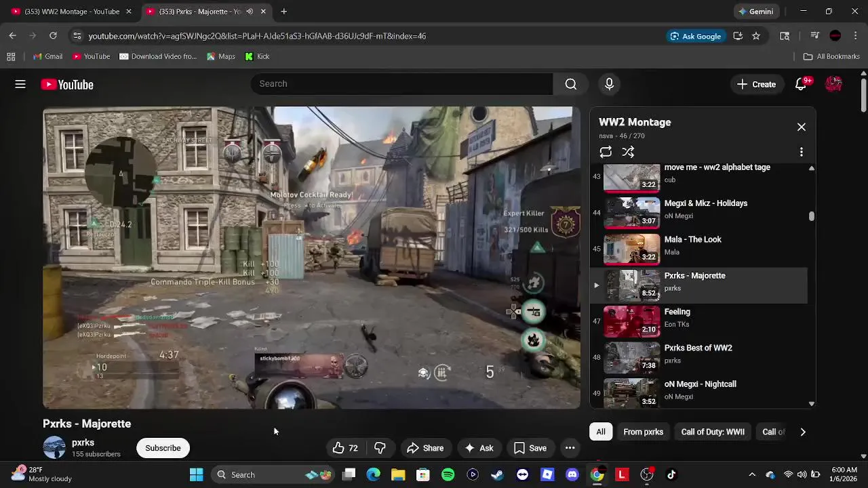Go to the YouTube home logo
This screenshot has width=868, height=488.
(67, 85)
